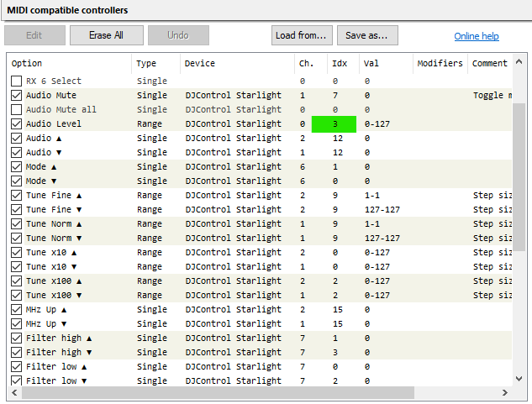The width and height of the screenshot is (532, 404).
Task: Click the vertical scrollbar down arrow
Action: click(x=519, y=379)
